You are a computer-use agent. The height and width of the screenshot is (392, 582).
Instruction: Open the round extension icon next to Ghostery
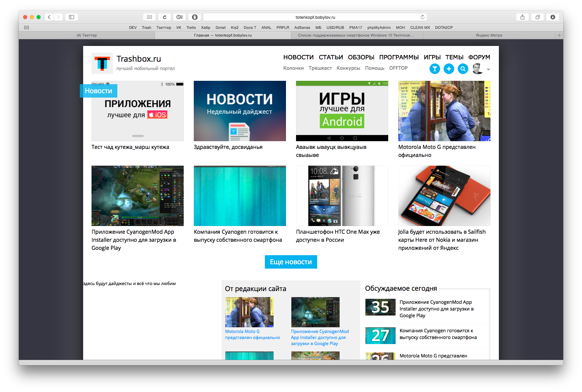(195, 17)
